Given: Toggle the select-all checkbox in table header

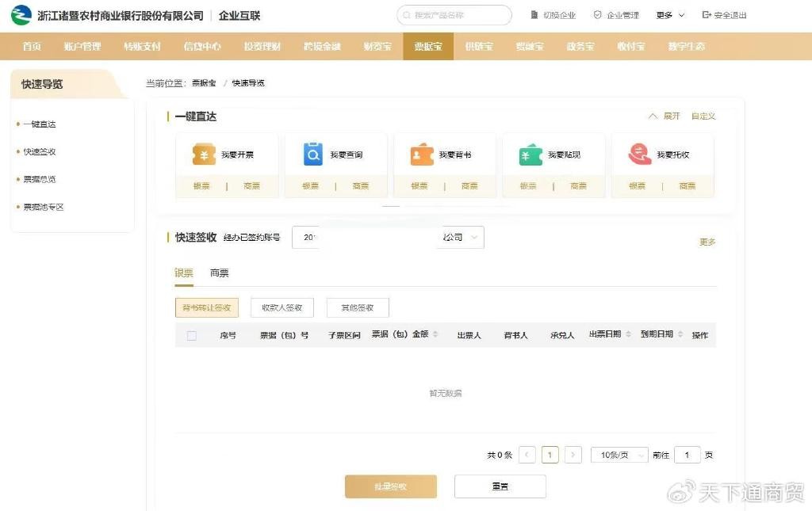Looking at the screenshot, I should pyautogui.click(x=192, y=335).
